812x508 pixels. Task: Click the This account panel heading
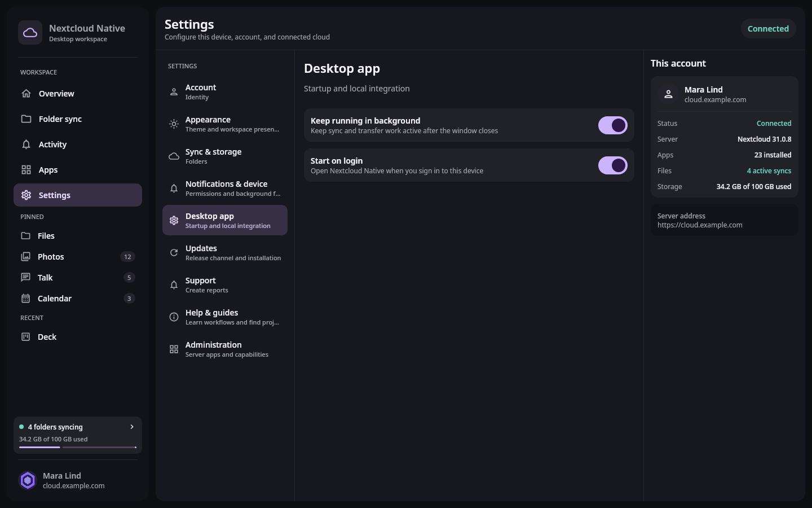[x=678, y=63]
